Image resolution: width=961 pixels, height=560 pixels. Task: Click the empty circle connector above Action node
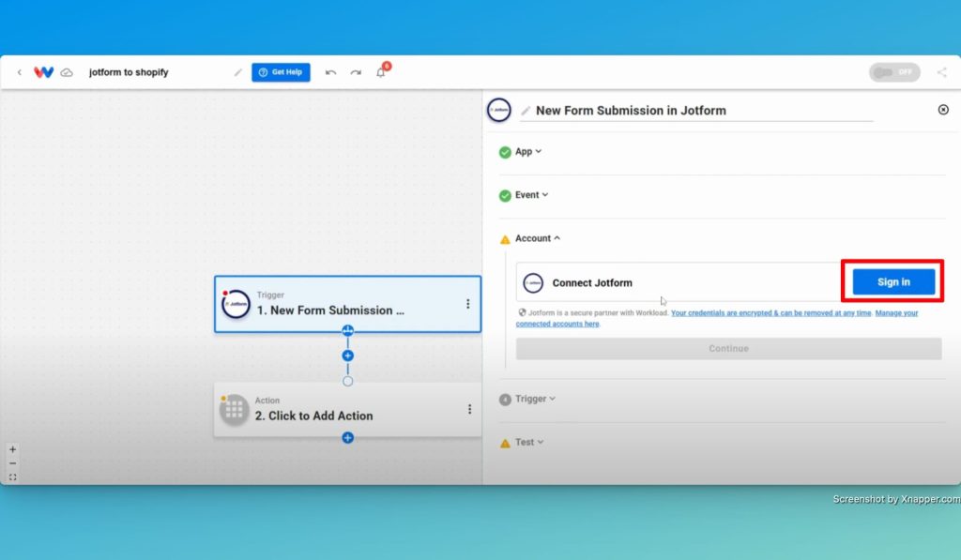(347, 381)
